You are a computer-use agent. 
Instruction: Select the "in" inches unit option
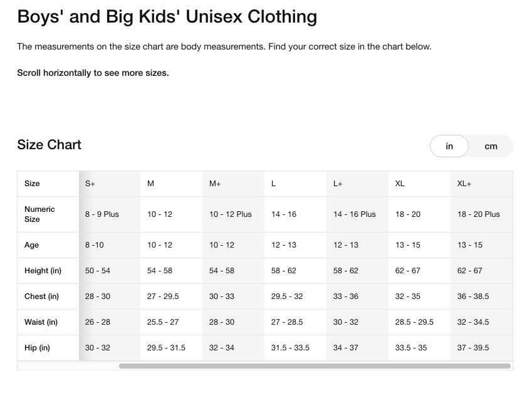(449, 146)
